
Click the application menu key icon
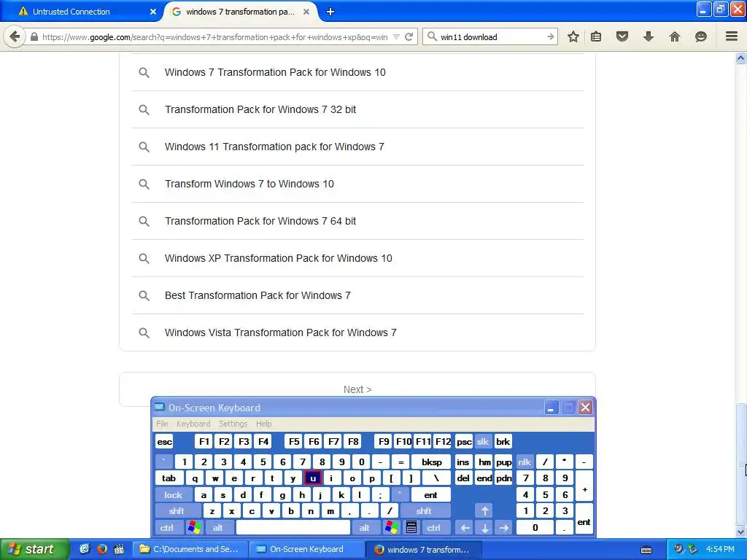pyautogui.click(x=411, y=528)
